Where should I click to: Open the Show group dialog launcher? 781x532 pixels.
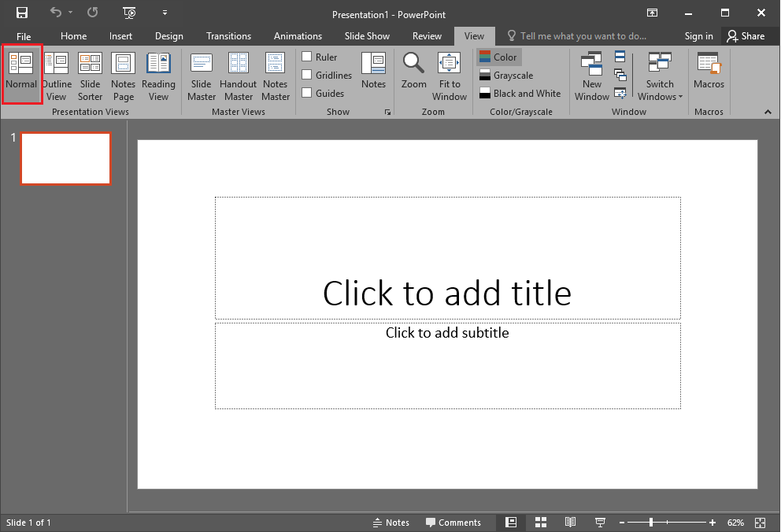point(387,113)
